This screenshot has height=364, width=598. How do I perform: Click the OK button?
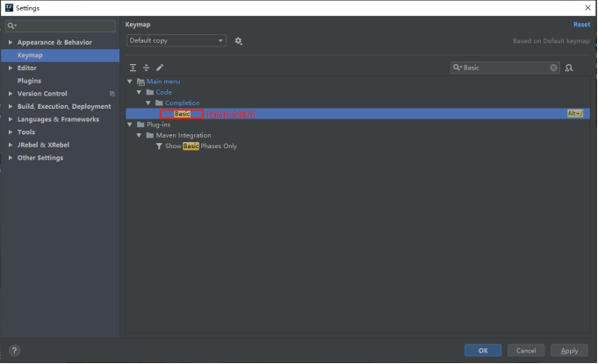coord(483,351)
